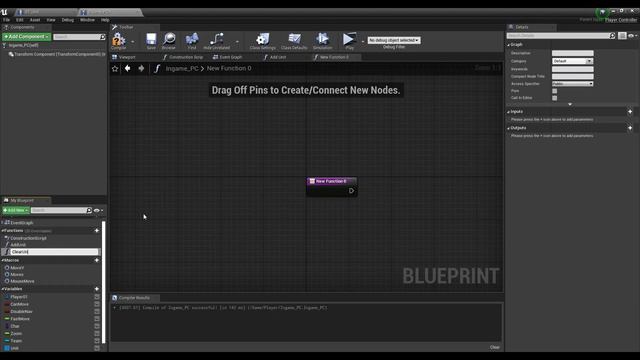This screenshot has width=640, height=360.
Task: Click the Add Component button
Action: (x=27, y=37)
